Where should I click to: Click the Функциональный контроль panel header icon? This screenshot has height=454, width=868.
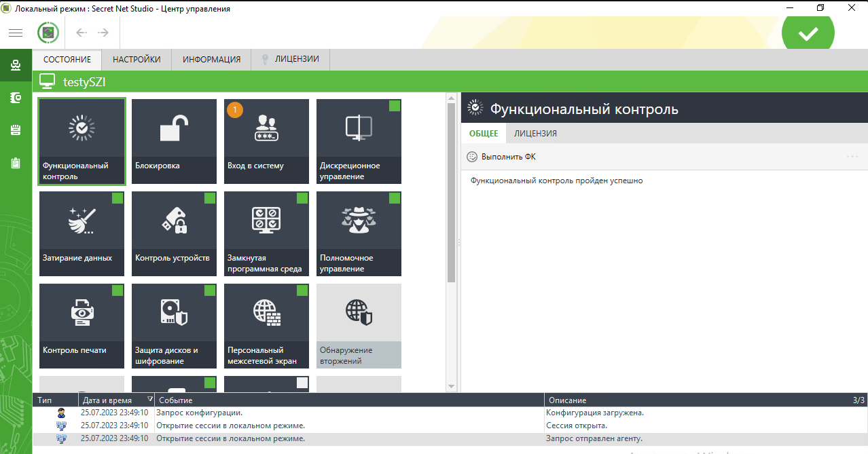point(476,108)
